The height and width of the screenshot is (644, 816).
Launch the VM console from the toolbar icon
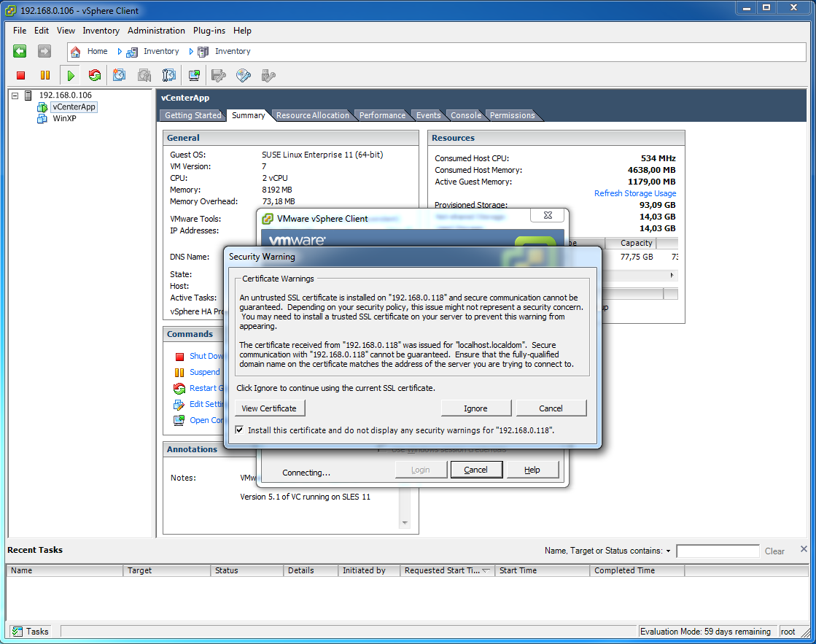(194, 76)
